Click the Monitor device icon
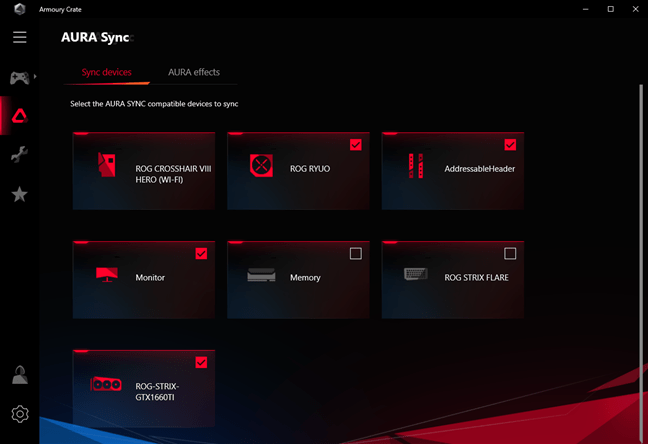Screen dimensions: 648x444 [107, 275]
